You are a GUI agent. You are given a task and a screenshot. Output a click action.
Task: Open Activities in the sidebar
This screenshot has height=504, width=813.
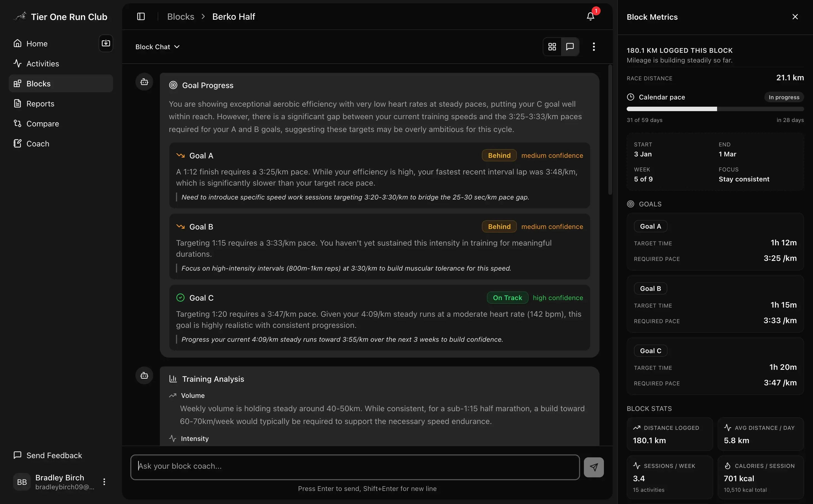[42, 64]
